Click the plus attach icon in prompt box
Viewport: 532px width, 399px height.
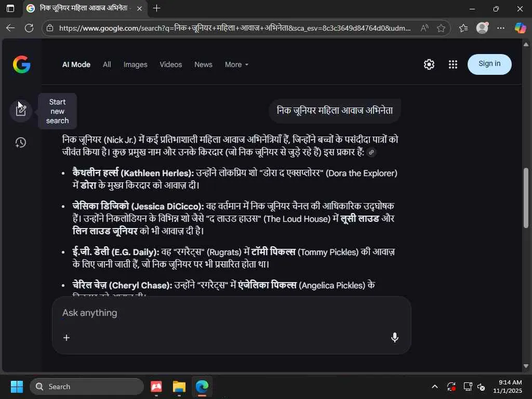pos(66,338)
